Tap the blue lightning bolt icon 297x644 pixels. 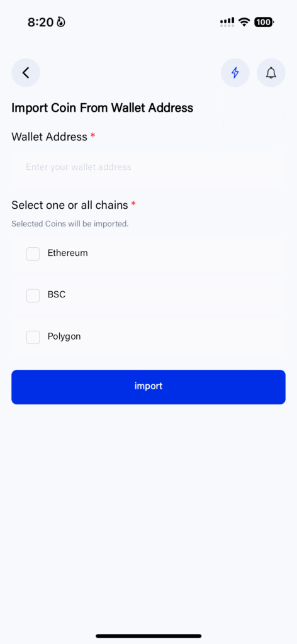(235, 73)
